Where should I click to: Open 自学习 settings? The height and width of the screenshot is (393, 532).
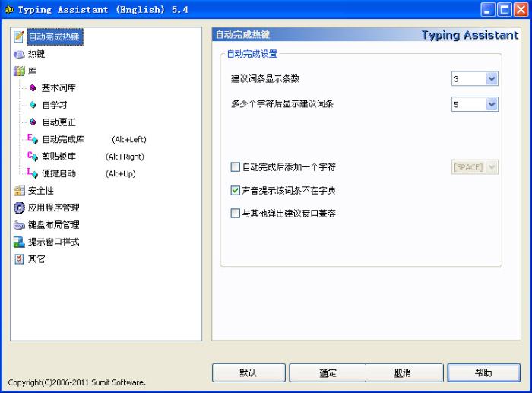click(54, 105)
